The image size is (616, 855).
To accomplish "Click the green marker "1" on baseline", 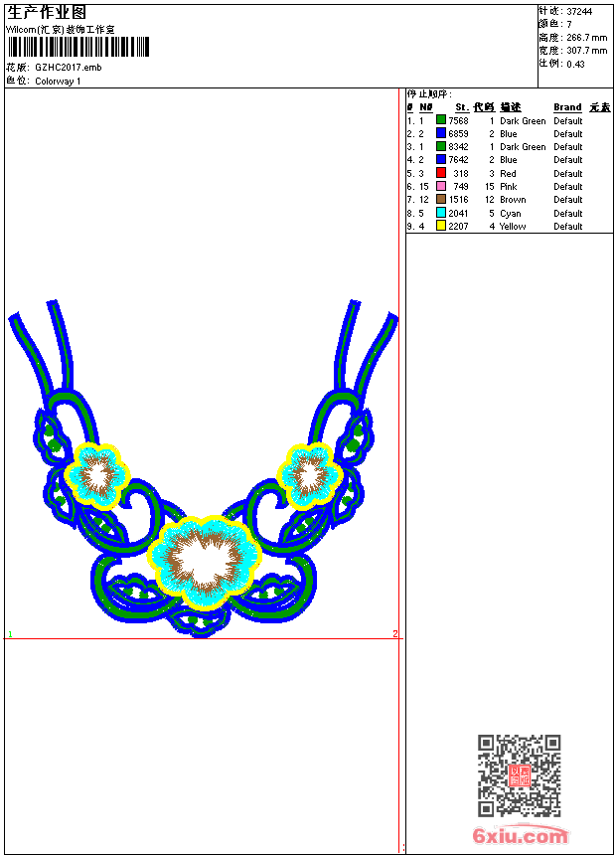I will [x=10, y=634].
